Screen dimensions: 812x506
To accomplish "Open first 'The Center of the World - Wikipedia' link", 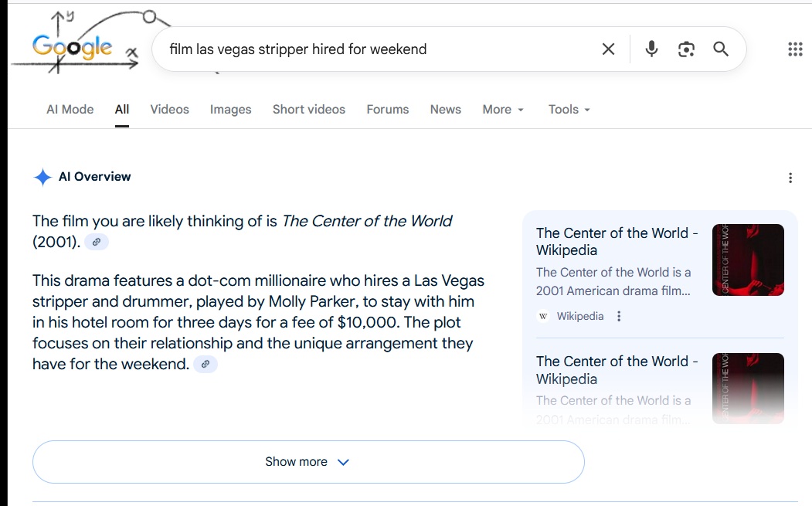I will coord(617,241).
